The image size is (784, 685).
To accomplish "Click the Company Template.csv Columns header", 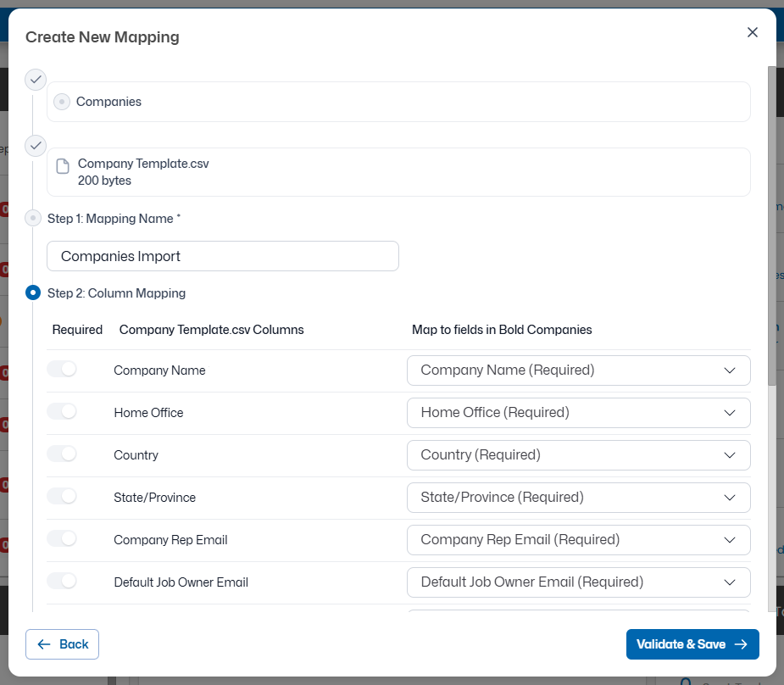I will coord(212,330).
